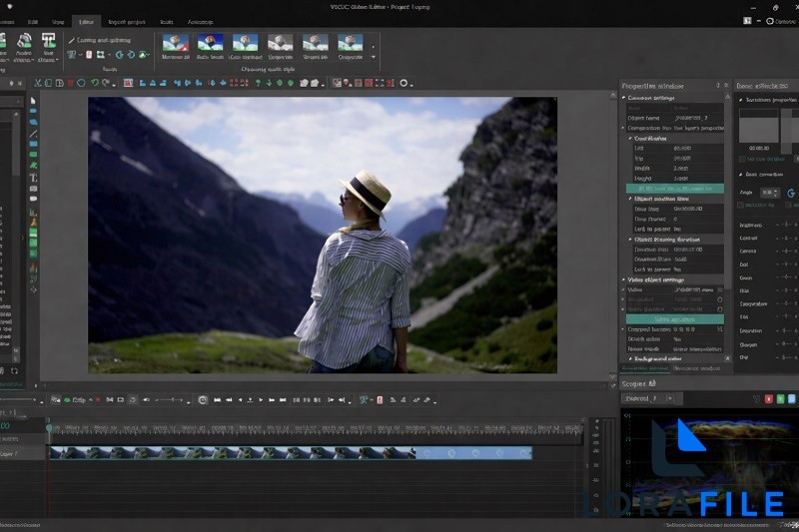Screen dimensions: 799x532
Task: Click the second blue rotate icon in ribbon
Action: click(131, 55)
